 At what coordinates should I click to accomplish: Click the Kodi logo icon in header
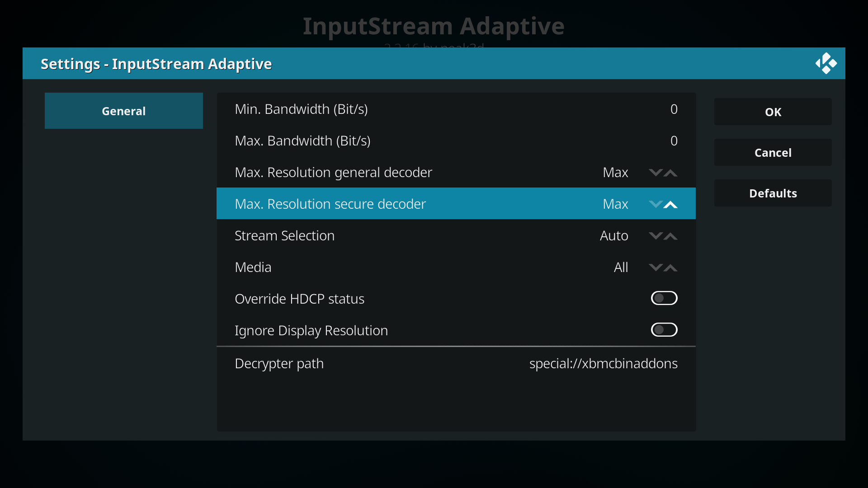[x=826, y=63]
